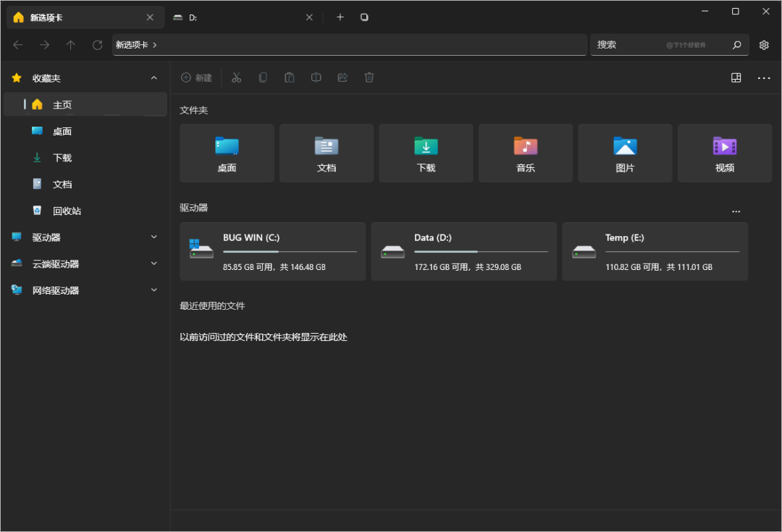This screenshot has width=782, height=532.
Task: Toggle the preview pane layout icon
Action: tap(736, 77)
